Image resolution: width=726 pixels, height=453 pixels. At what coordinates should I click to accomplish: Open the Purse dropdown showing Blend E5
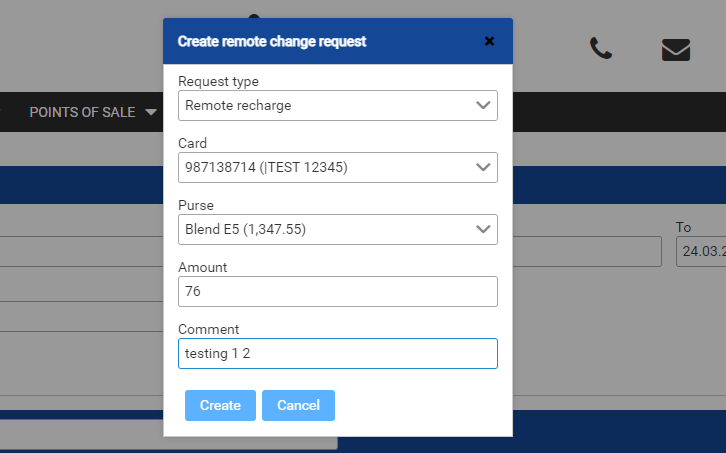click(x=338, y=229)
